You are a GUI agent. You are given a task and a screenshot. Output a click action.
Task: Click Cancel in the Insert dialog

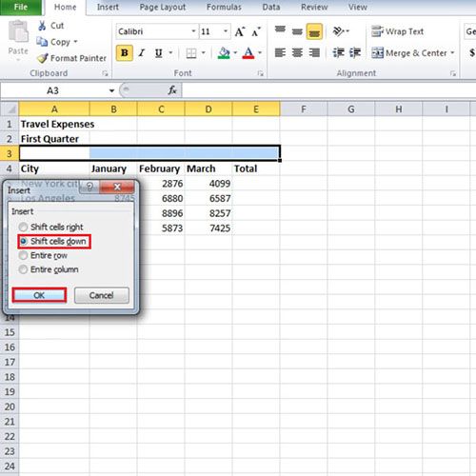click(102, 295)
